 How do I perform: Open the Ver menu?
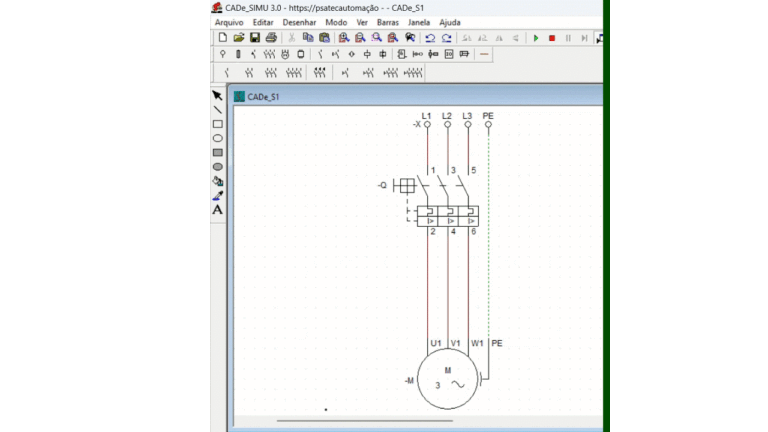[x=362, y=23]
